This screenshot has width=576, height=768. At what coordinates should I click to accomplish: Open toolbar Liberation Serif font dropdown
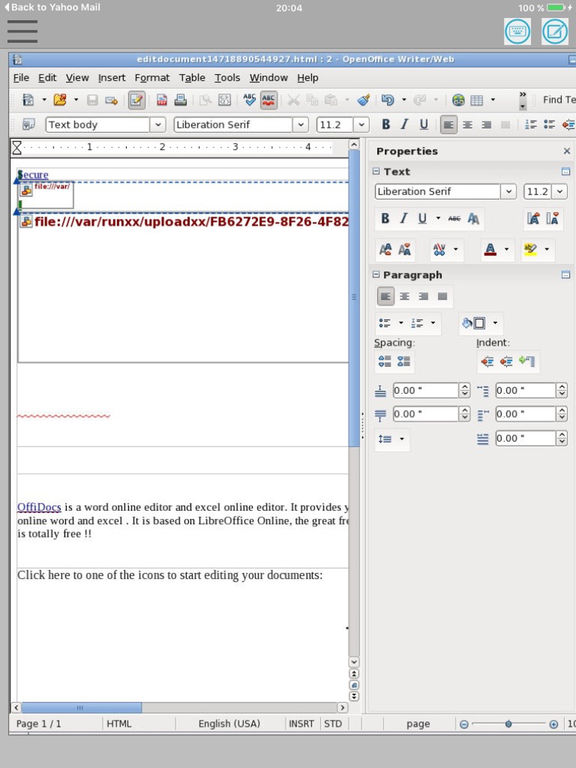tap(300, 125)
